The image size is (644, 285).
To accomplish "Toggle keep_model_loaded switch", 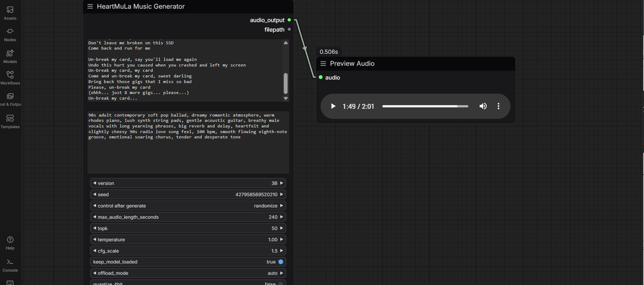I will tap(281, 262).
